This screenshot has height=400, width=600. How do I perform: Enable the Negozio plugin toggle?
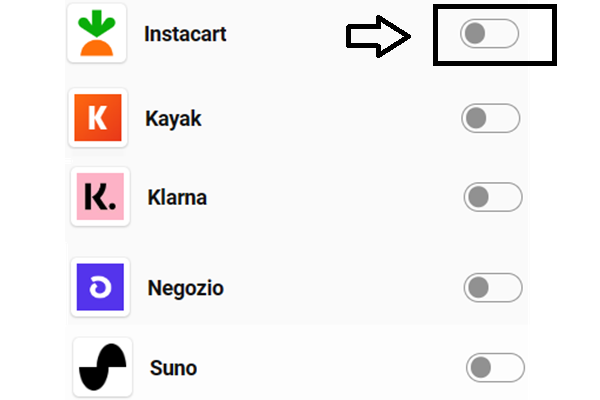point(493,288)
